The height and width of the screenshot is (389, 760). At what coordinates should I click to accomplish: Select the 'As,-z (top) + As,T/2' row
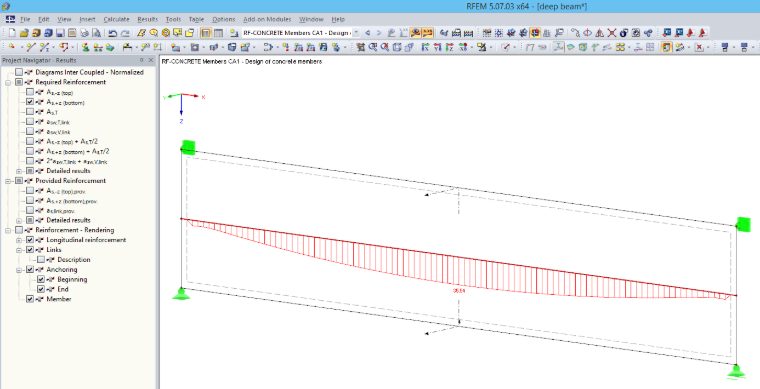click(x=71, y=141)
